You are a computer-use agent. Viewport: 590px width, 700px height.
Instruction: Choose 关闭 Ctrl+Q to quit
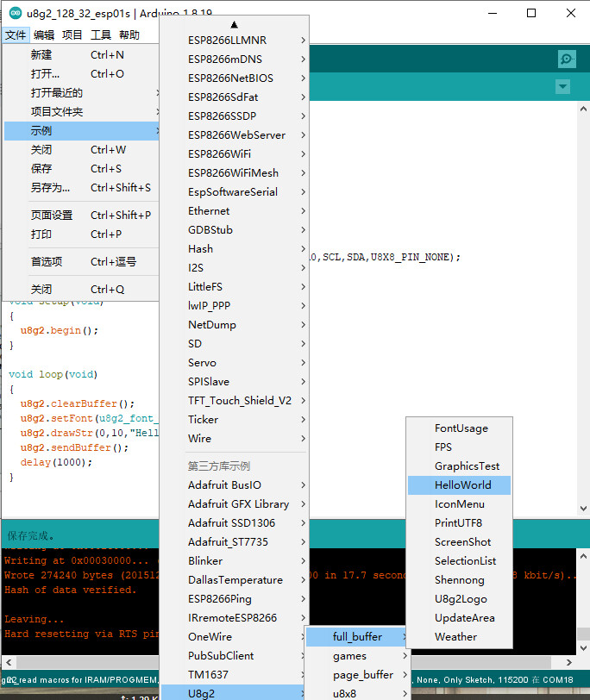pos(81,290)
